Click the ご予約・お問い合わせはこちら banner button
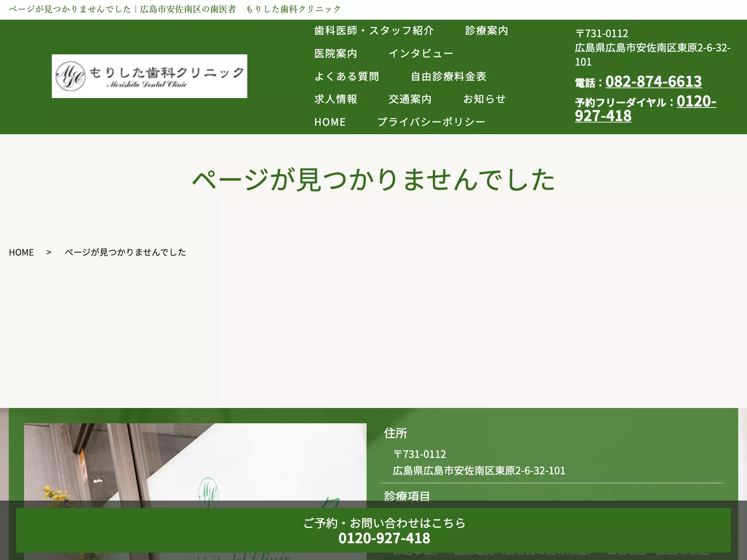The height and width of the screenshot is (560, 747). 373,530
